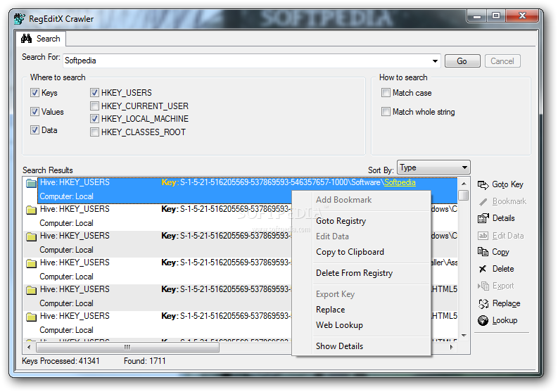The width and height of the screenshot is (558, 392).
Task: Uncheck the Values checkbox
Action: 34,112
